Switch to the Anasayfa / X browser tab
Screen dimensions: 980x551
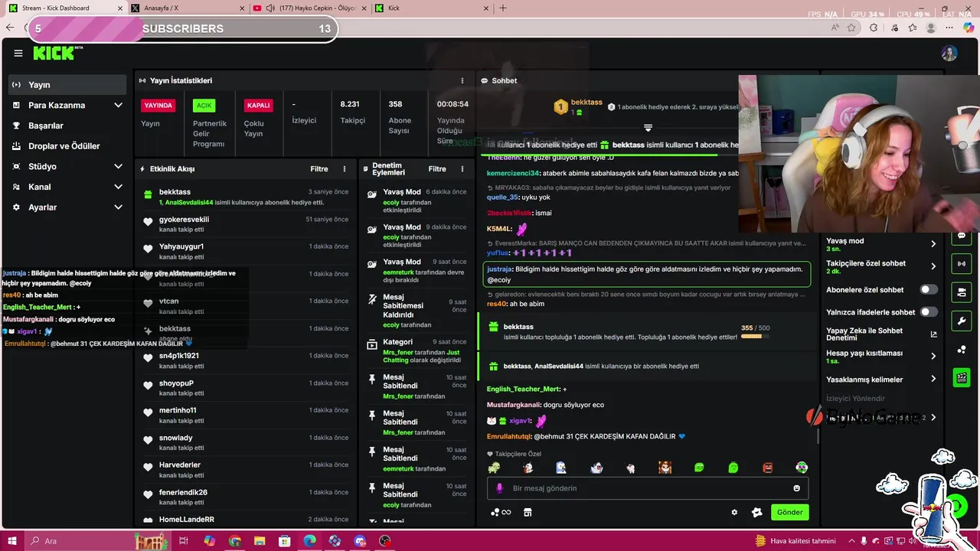tap(186, 8)
